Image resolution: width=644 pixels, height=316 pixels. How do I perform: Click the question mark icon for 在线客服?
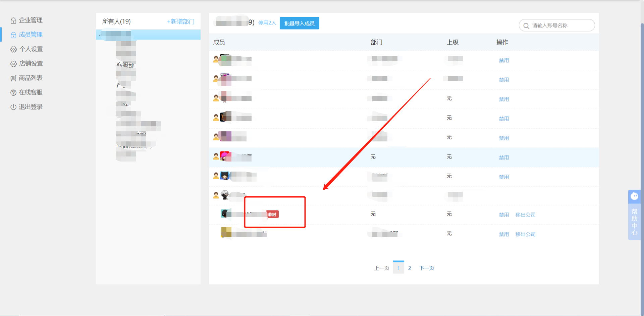click(x=13, y=93)
